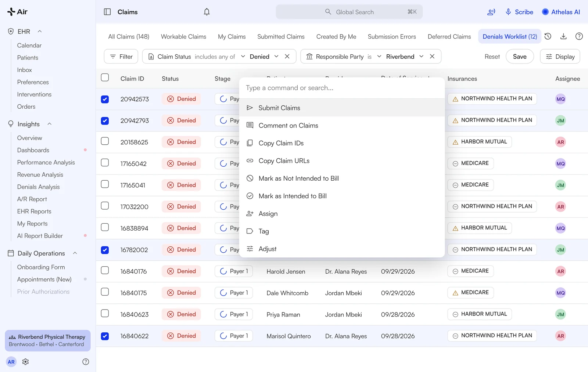Click the user voice icon next to Scribe
The height and width of the screenshot is (372, 588).
(491, 12)
